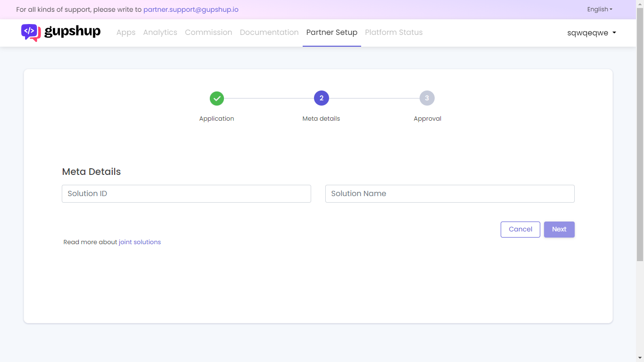The width and height of the screenshot is (644, 362).
Task: Expand the dropdown arrow next to sqwqeqwe
Action: 614,33
